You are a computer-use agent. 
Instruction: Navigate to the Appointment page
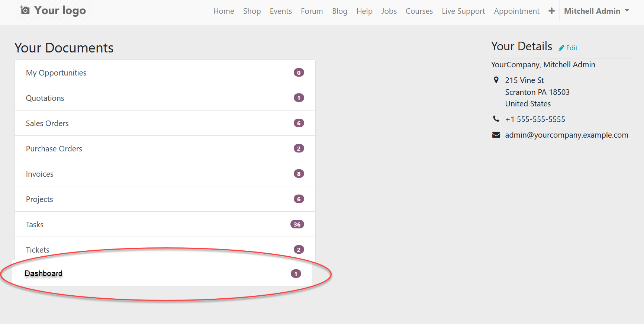[516, 11]
